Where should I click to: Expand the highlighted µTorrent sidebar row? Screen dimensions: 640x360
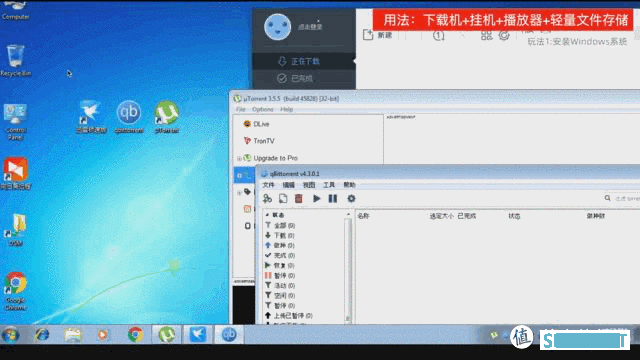(239, 176)
